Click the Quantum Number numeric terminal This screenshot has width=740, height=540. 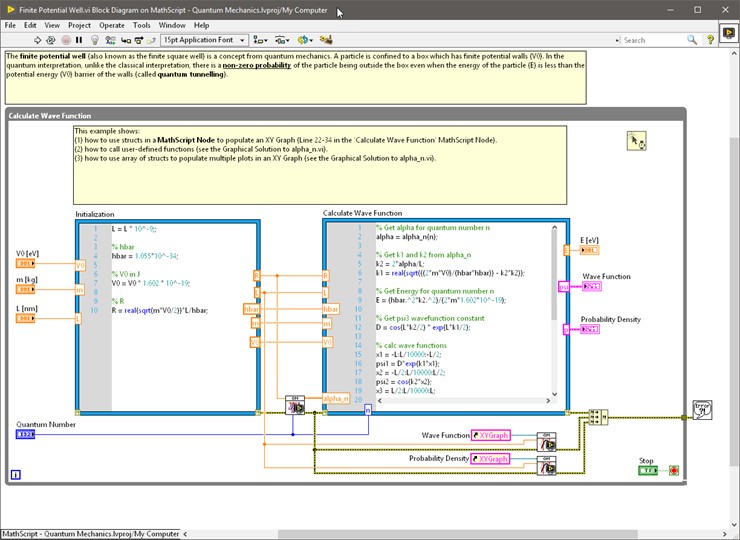coord(25,434)
